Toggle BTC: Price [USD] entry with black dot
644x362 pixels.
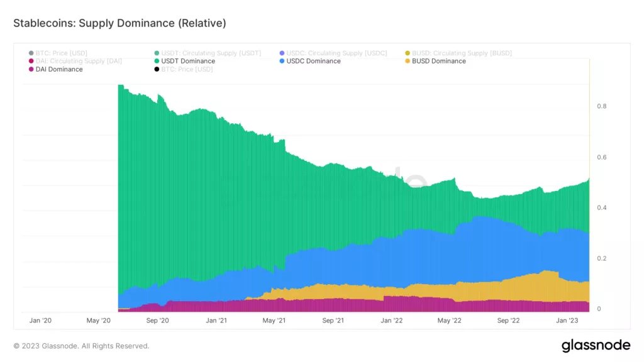[184, 69]
